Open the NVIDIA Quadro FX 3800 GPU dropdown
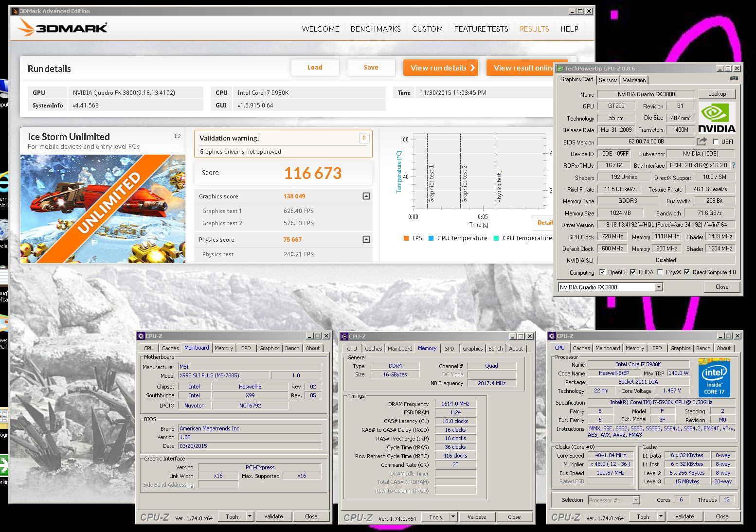This screenshot has height=532, width=756. [x=659, y=287]
